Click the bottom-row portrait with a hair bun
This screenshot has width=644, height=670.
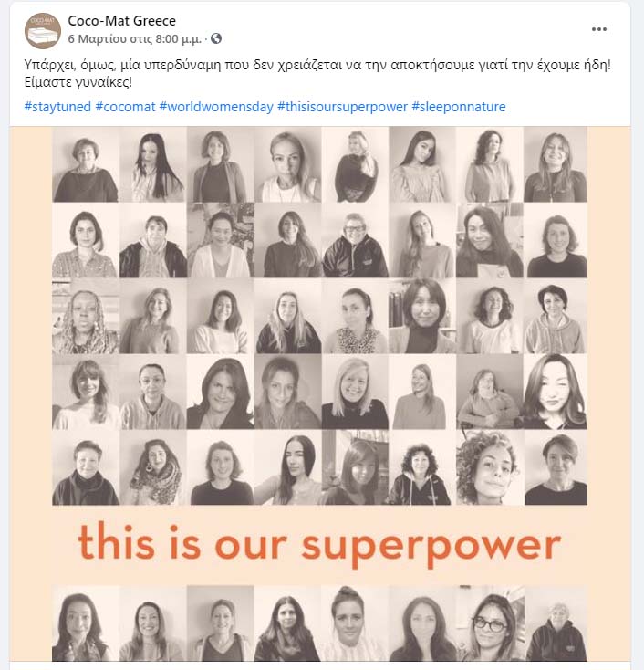355,624
